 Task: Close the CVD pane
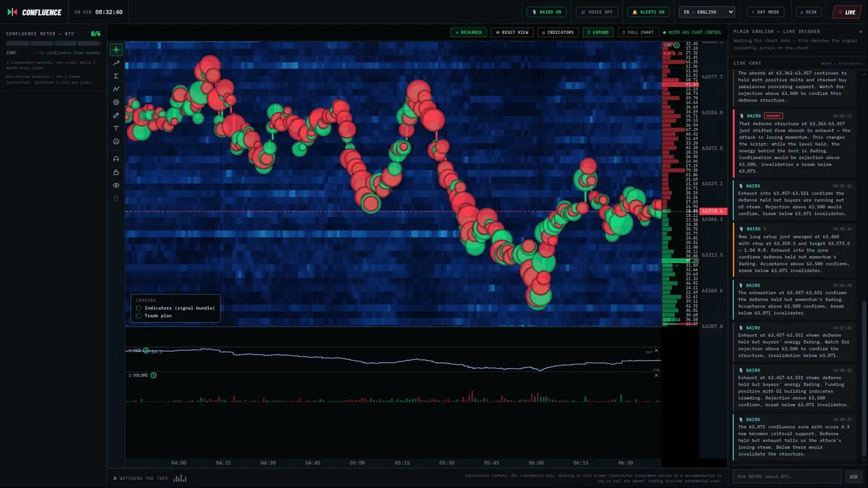[656, 350]
